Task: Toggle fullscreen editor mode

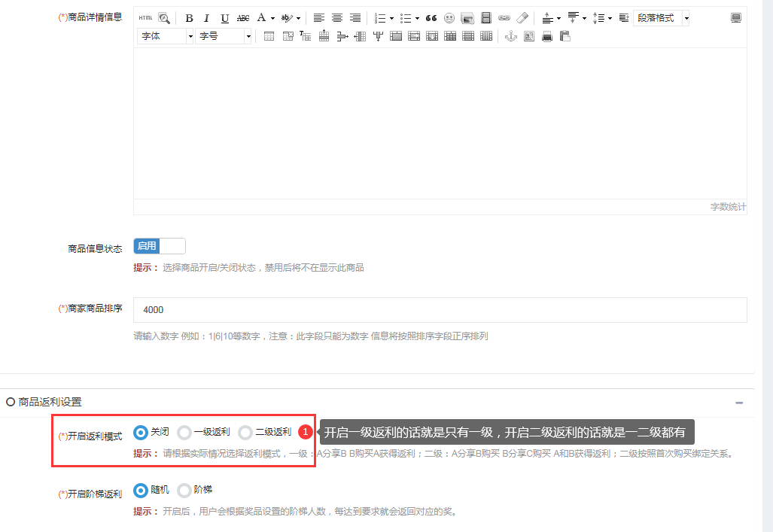Action: pyautogui.click(x=736, y=18)
